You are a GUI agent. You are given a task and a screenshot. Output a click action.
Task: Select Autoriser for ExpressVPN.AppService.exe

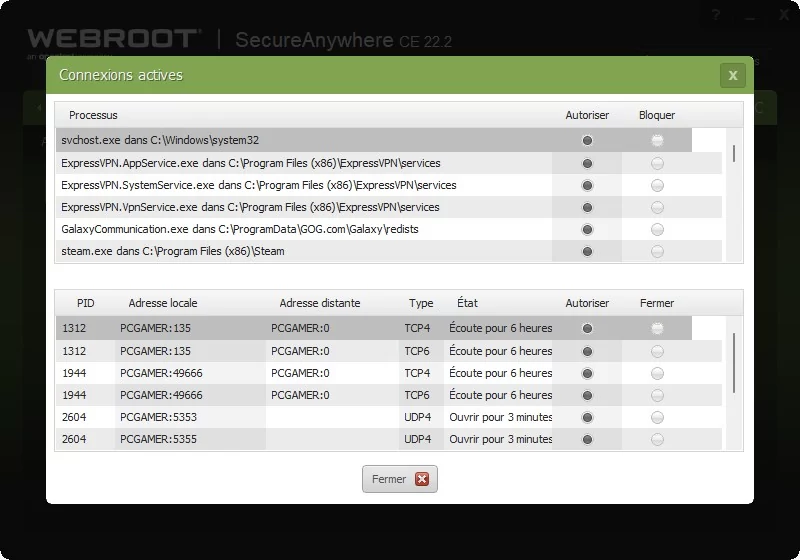point(587,164)
